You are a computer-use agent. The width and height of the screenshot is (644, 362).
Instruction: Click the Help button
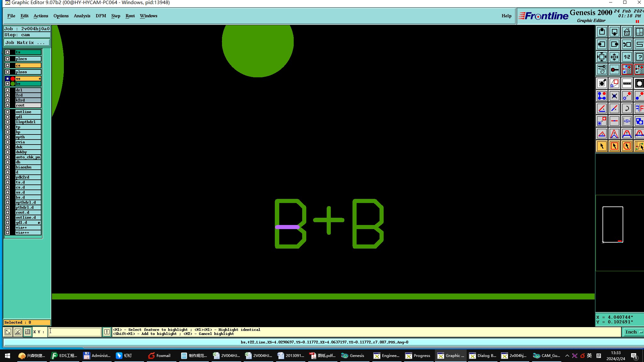click(x=506, y=16)
